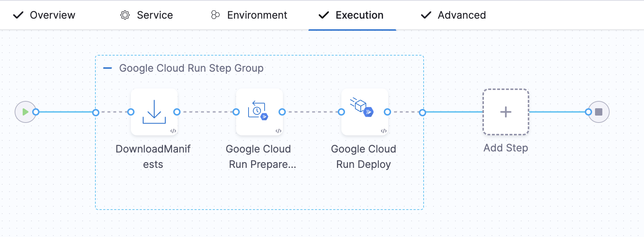This screenshot has height=237, width=644.
Task: Click the code badge on Cloud Run Deploy step
Action: pos(383,131)
